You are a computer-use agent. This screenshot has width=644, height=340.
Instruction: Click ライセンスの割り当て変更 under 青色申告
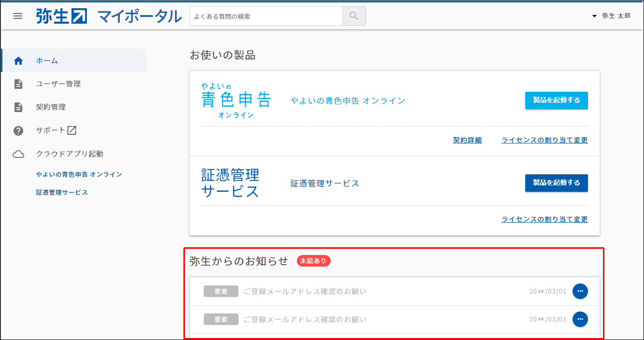[545, 140]
